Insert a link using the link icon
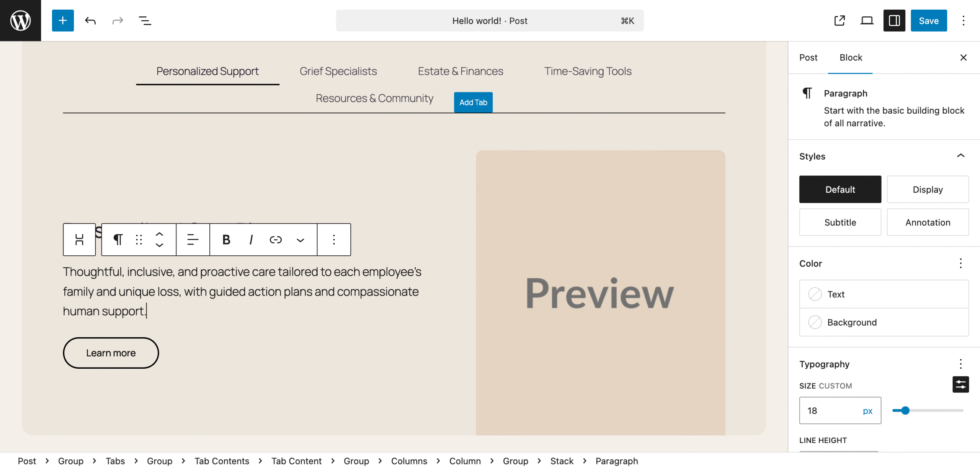 click(x=276, y=240)
